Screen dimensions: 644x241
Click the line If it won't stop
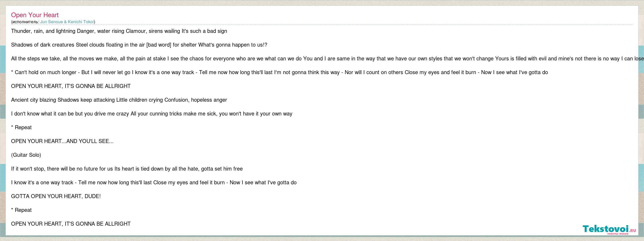click(x=127, y=169)
